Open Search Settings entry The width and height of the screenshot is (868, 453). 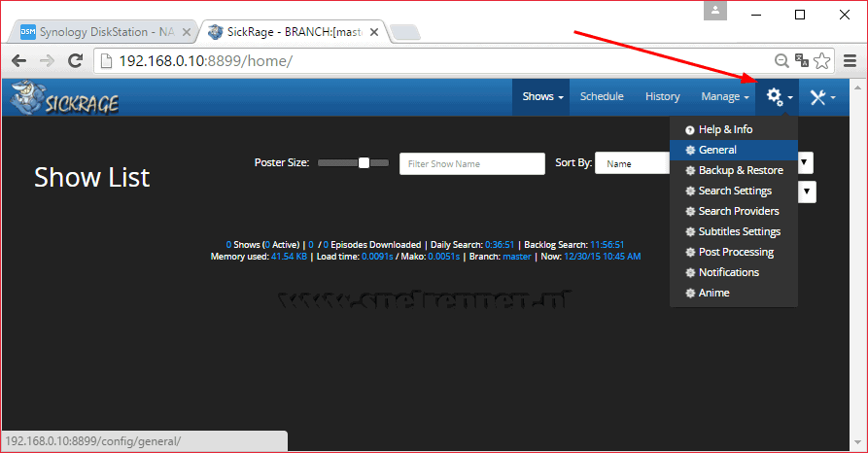tap(734, 192)
